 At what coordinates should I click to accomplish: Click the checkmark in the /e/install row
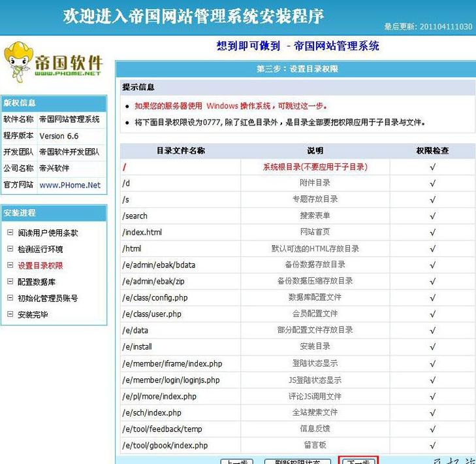coord(433,347)
